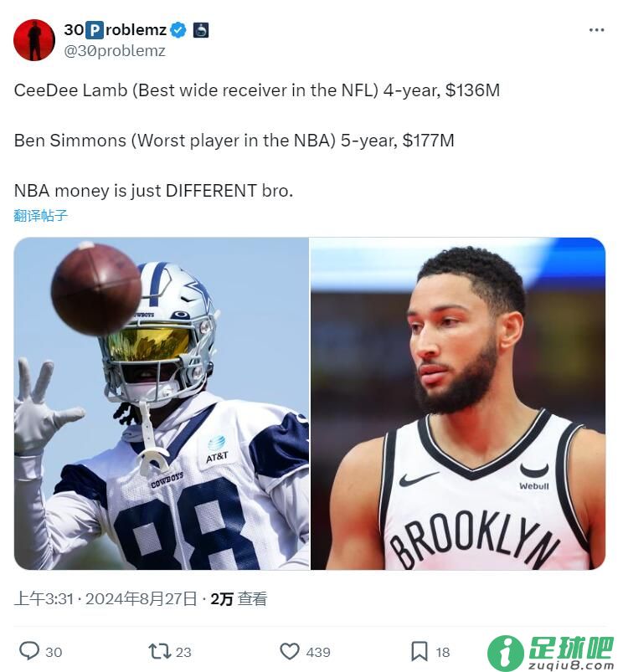Open the @30problemz handle link
Image resolution: width=623 pixels, height=672 pixels.
(x=115, y=51)
